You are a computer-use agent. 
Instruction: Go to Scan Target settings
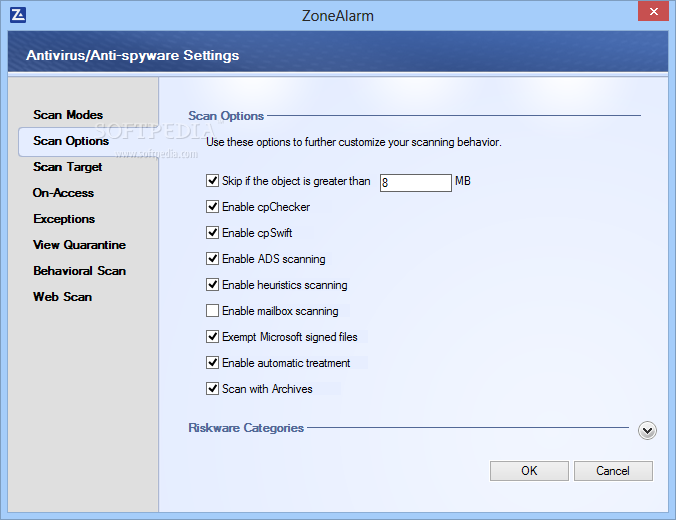[x=68, y=167]
